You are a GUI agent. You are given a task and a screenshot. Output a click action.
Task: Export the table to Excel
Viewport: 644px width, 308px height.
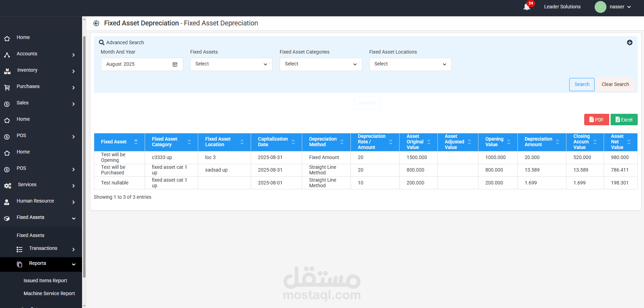(624, 120)
